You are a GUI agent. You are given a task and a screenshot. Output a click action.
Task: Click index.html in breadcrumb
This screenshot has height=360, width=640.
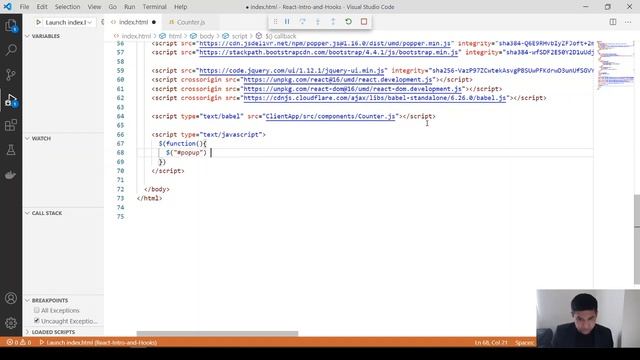click(x=136, y=36)
